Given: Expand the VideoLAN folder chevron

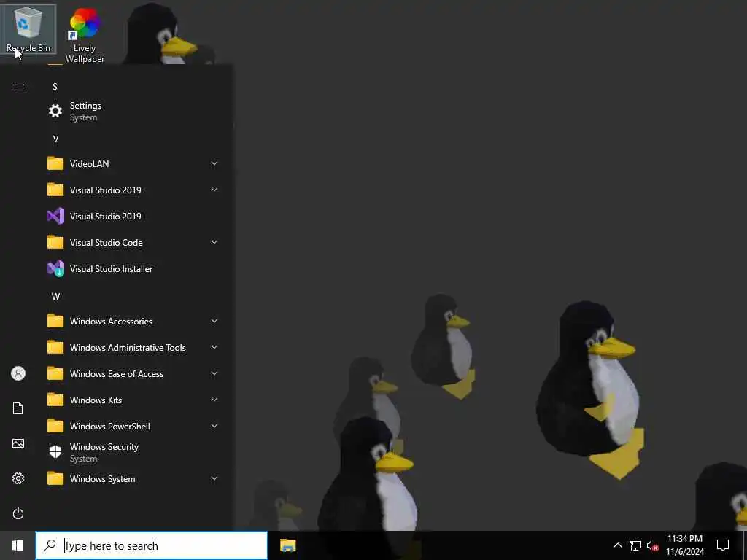Looking at the screenshot, I should (x=214, y=163).
